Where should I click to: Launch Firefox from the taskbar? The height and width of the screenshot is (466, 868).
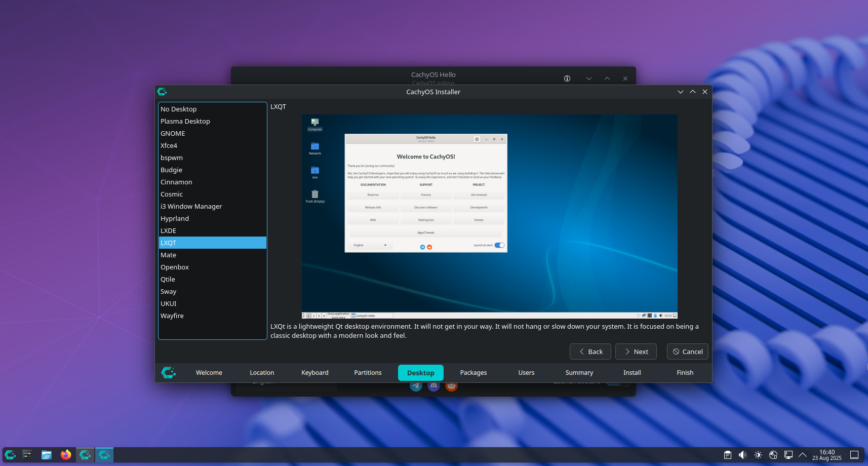(66, 455)
